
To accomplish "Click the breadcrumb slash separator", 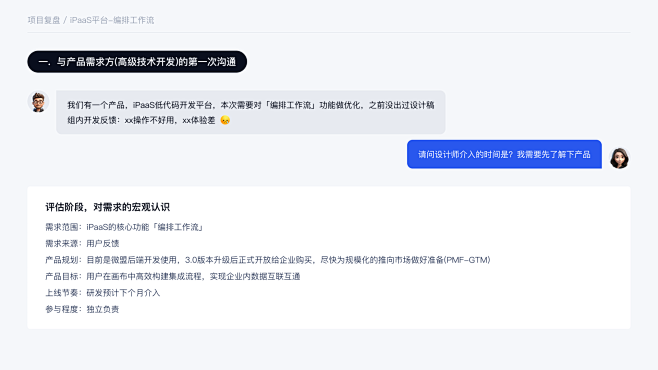I will coord(65,20).
